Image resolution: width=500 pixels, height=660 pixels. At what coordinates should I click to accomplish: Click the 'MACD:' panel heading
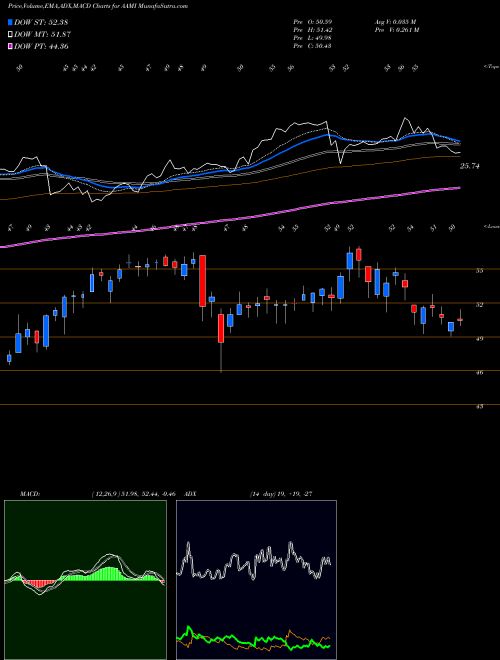[29, 494]
